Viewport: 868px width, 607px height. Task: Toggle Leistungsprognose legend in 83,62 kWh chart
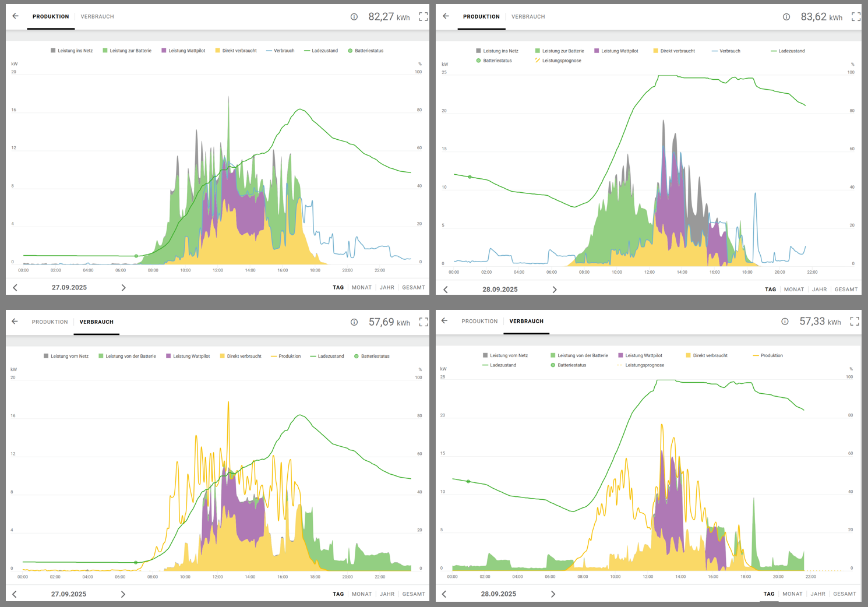561,61
